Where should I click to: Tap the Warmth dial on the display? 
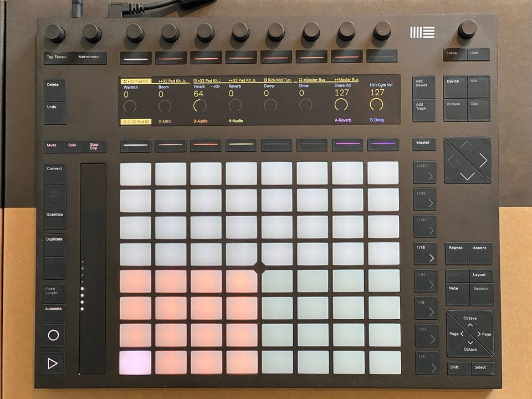[x=130, y=106]
